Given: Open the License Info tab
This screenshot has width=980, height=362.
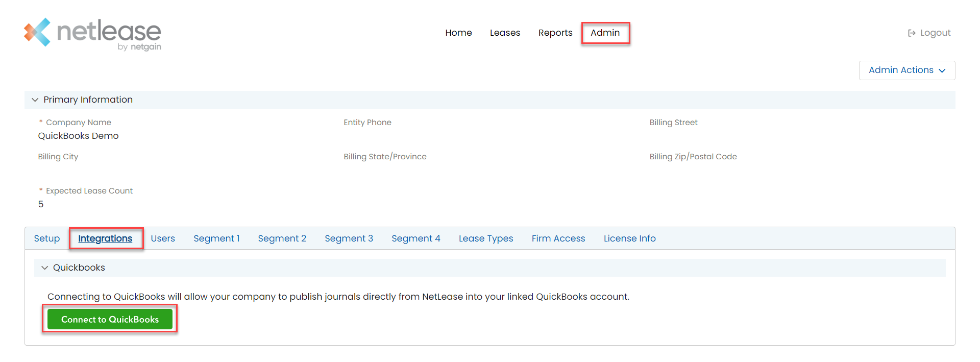Looking at the screenshot, I should (630, 238).
